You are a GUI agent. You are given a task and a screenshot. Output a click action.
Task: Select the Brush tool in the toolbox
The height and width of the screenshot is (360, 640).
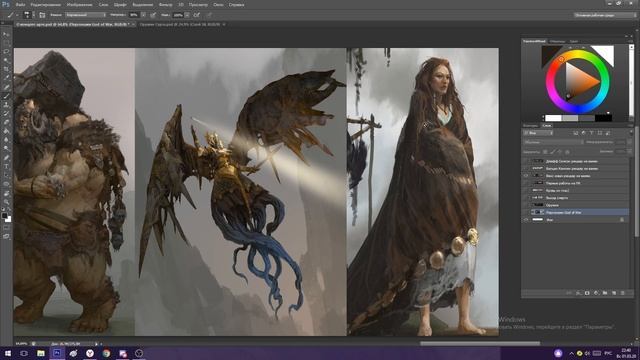(6, 96)
